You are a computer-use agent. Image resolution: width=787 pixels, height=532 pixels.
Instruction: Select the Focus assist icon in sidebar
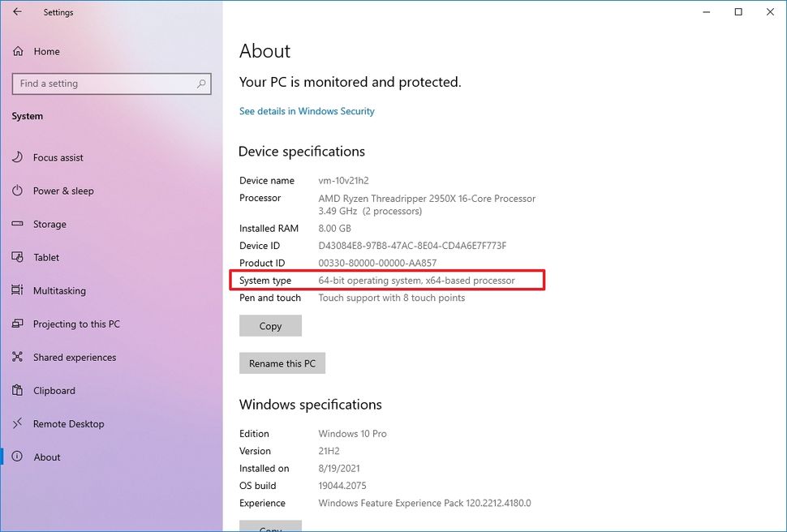[x=18, y=157]
